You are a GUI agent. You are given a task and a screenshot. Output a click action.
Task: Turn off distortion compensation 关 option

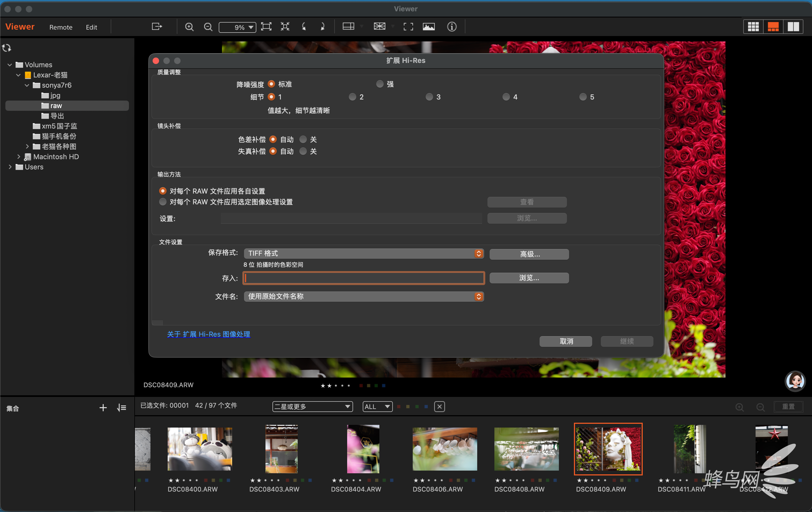point(303,151)
